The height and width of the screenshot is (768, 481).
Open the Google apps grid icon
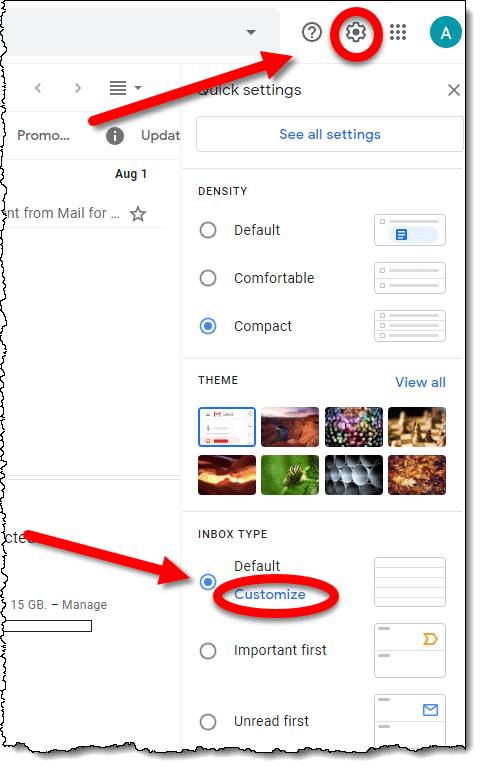(398, 32)
